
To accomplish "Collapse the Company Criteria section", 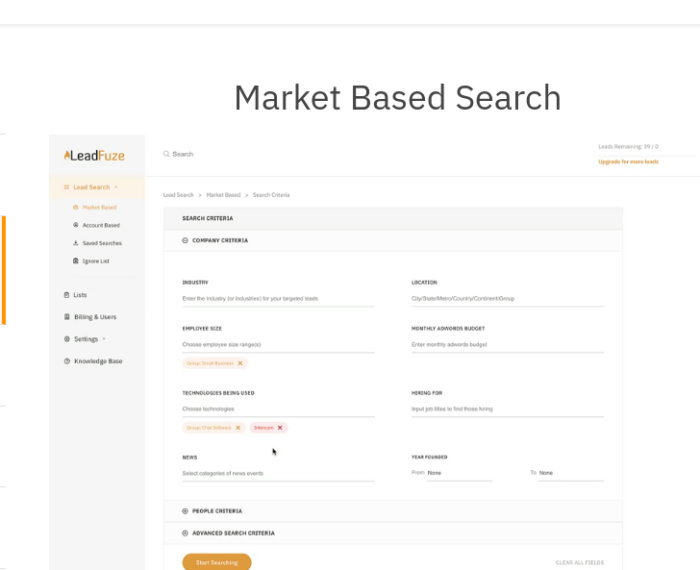I will [x=185, y=240].
